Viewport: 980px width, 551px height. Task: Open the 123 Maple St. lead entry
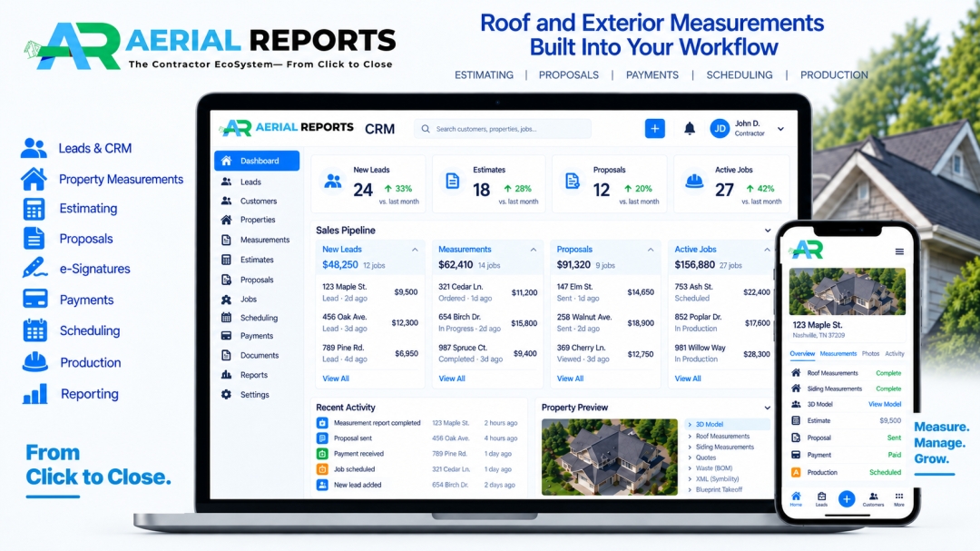[x=370, y=292]
